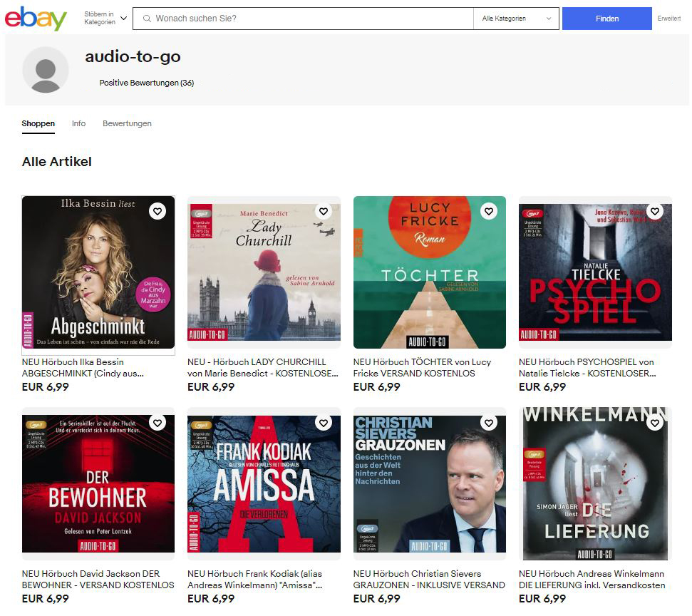Open the eBay home logo
This screenshot has width=692, height=616.
click(36, 19)
